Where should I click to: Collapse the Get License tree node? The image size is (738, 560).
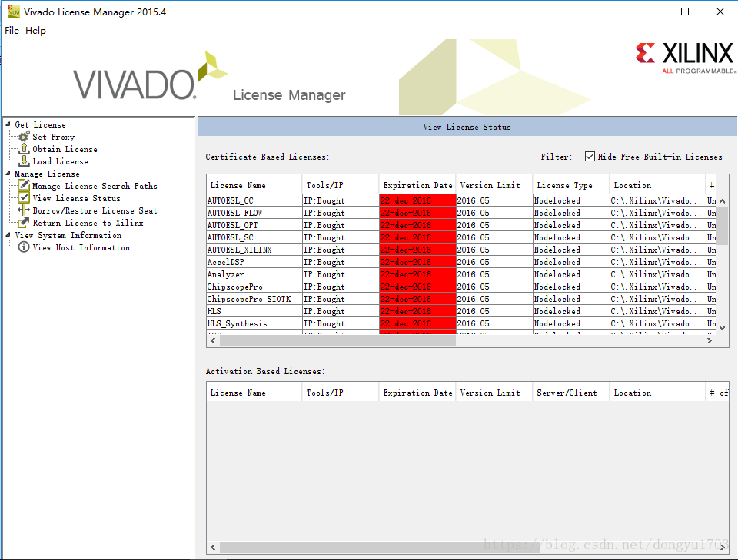[x=8, y=124]
